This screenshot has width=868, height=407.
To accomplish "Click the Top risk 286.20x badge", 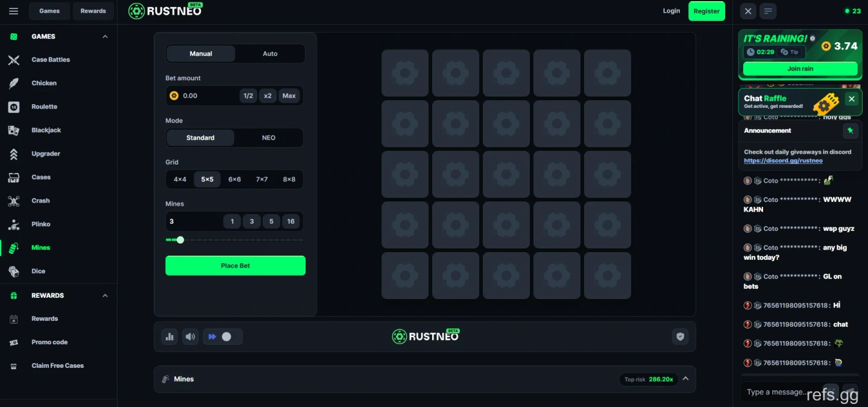I will coord(649,379).
